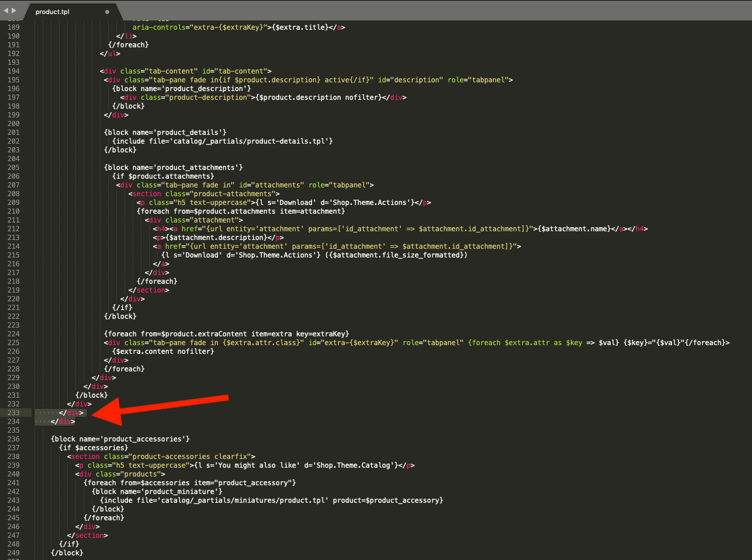Click the miniatures/product.tpl include statement

pyautogui.click(x=271, y=500)
